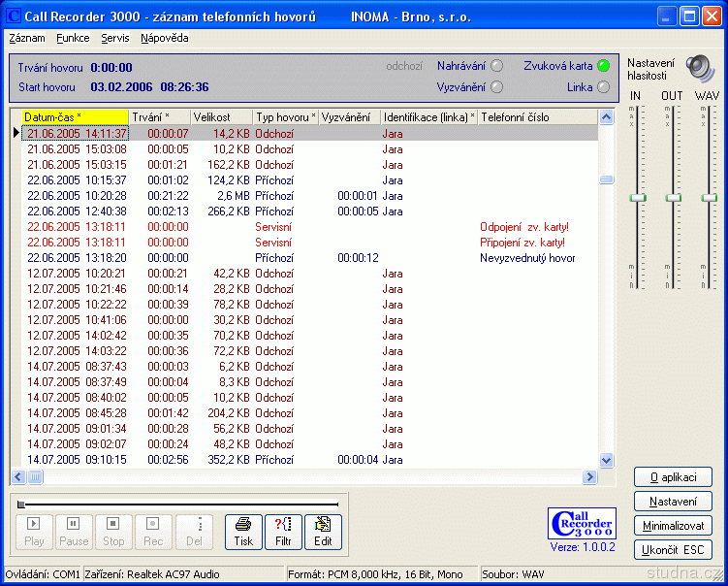
Task: Click the Minimalizovat button
Action: coord(673,526)
